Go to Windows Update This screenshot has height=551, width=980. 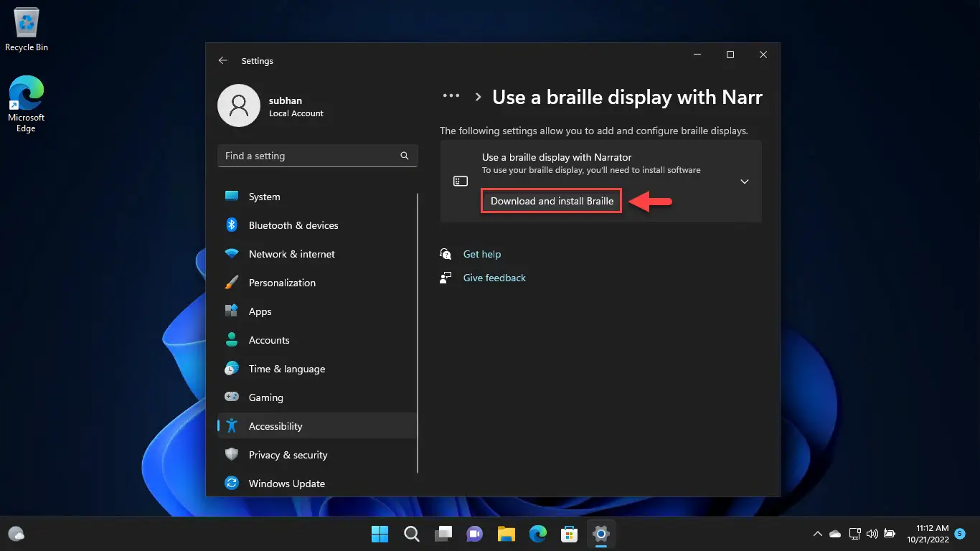click(x=317, y=484)
